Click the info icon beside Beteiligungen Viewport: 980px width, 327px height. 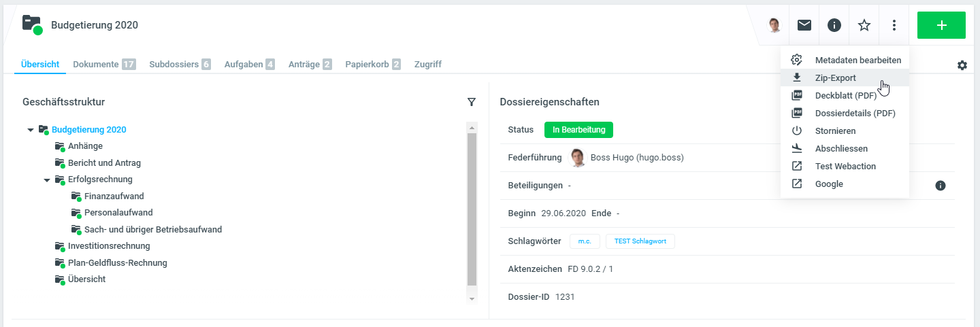tap(941, 186)
